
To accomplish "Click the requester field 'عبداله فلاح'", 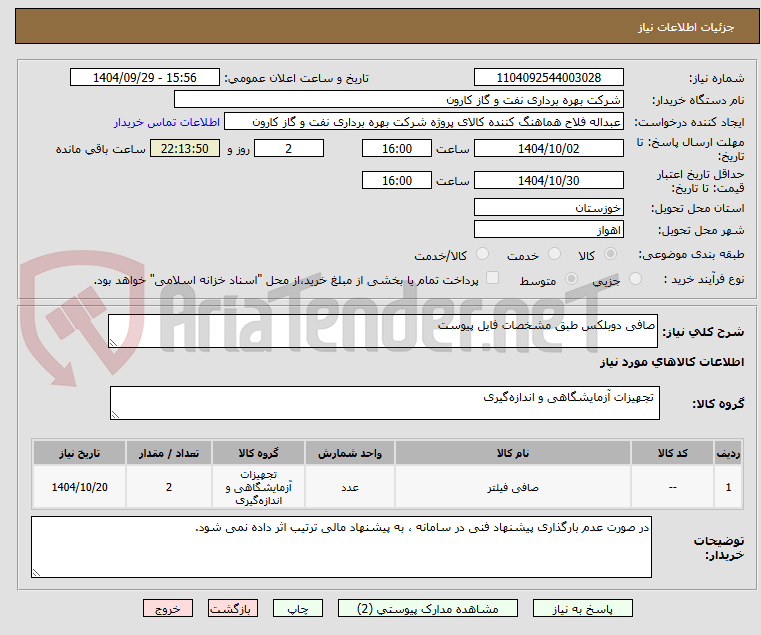I will tap(424, 121).
